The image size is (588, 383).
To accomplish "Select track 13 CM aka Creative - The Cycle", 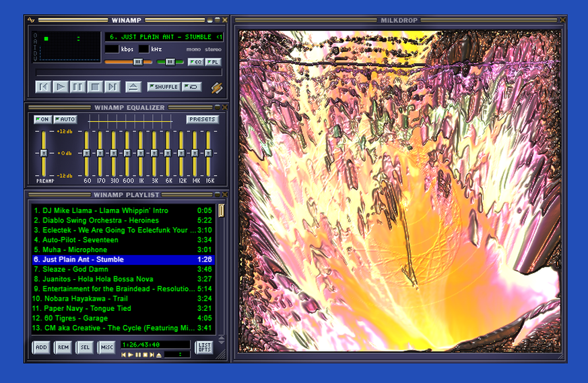I will 123,328.
